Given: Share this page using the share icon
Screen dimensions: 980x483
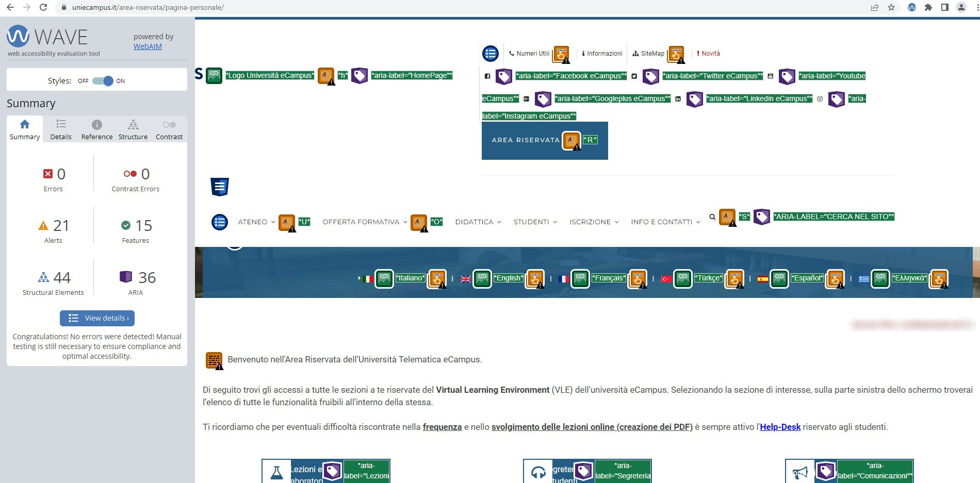Looking at the screenshot, I should click(875, 7).
